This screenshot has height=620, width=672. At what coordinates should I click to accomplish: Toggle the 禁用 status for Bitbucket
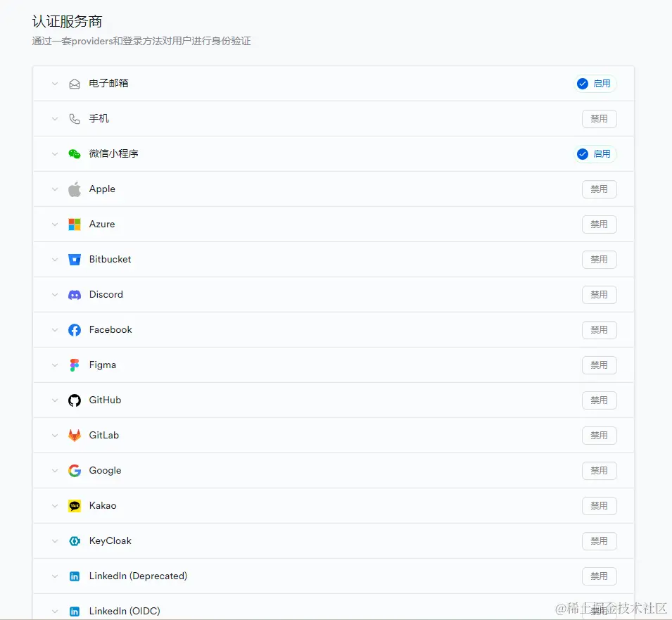(x=599, y=259)
